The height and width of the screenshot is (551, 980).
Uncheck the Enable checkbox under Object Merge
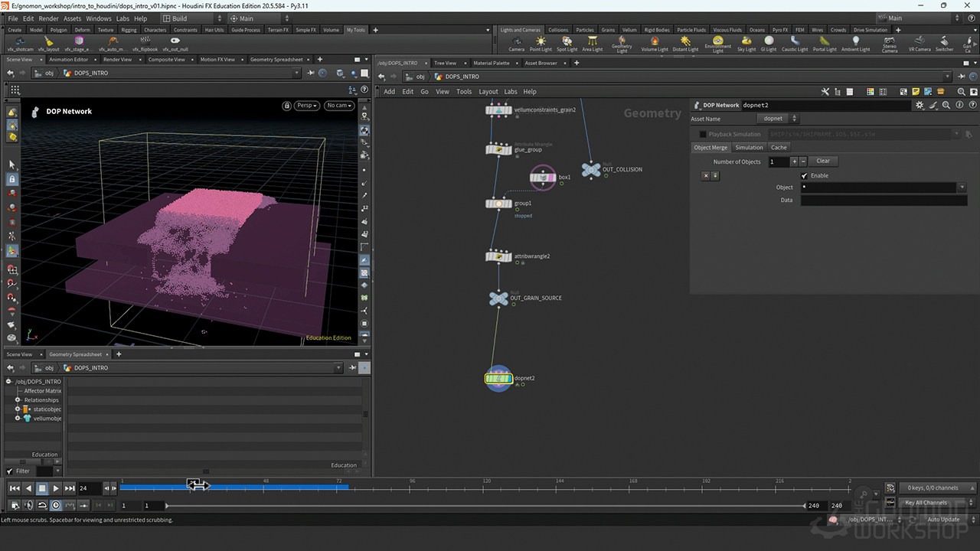[x=803, y=175]
